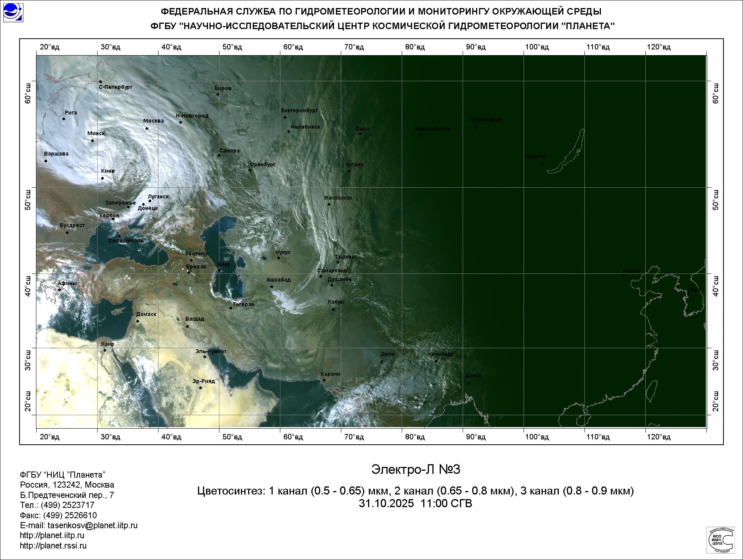
Task: Click the НИЦ Планета header title line
Action: 383,26
